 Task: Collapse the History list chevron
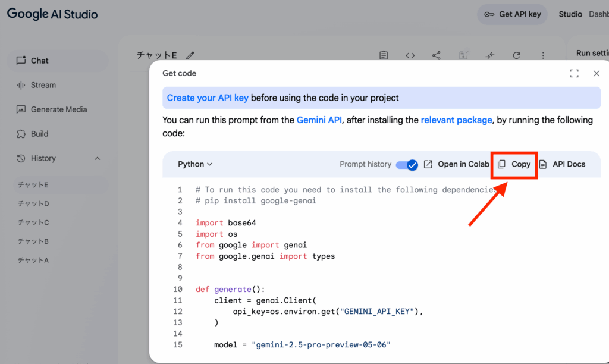coord(98,158)
